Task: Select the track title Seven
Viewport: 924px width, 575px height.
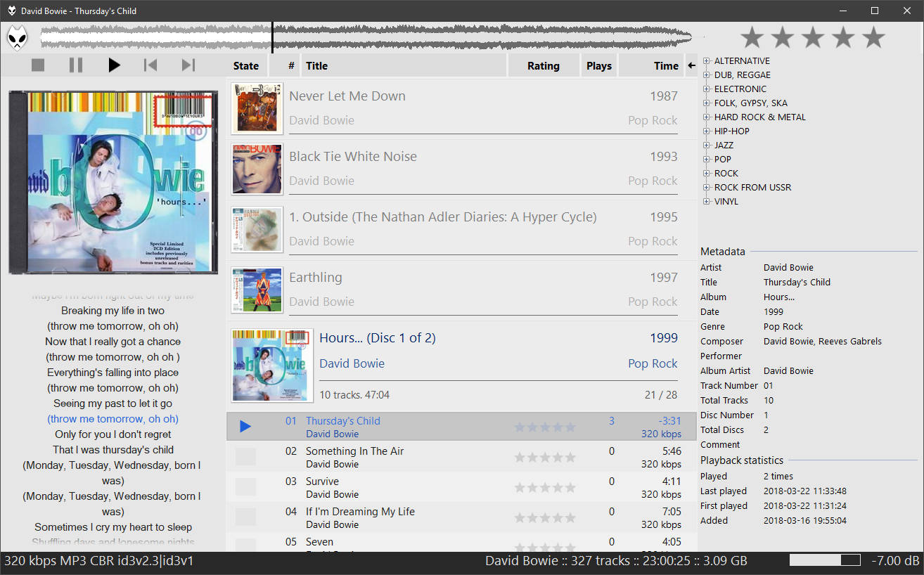Action: [x=319, y=542]
